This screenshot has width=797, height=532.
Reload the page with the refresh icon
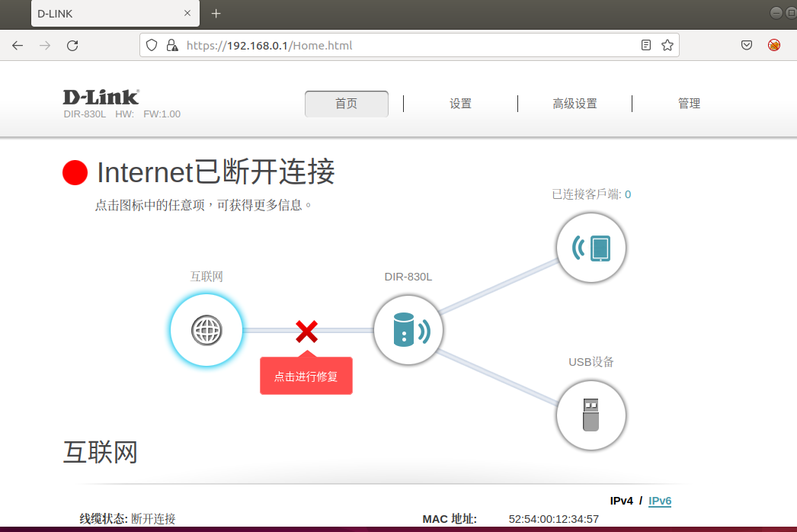[72, 45]
